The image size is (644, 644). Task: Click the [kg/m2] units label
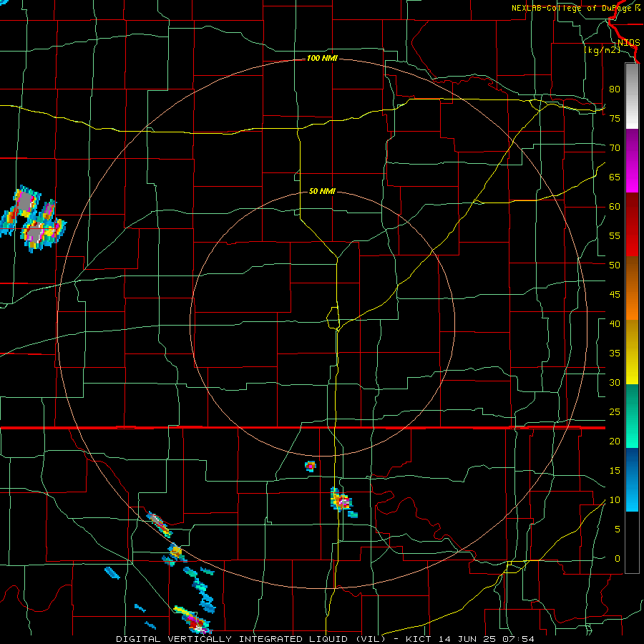(x=602, y=50)
